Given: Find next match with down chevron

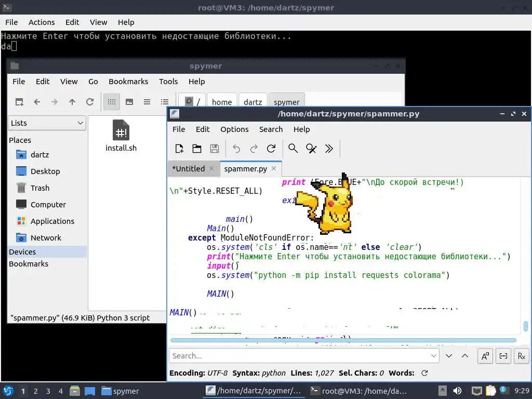Looking at the screenshot, I should coord(449,356).
